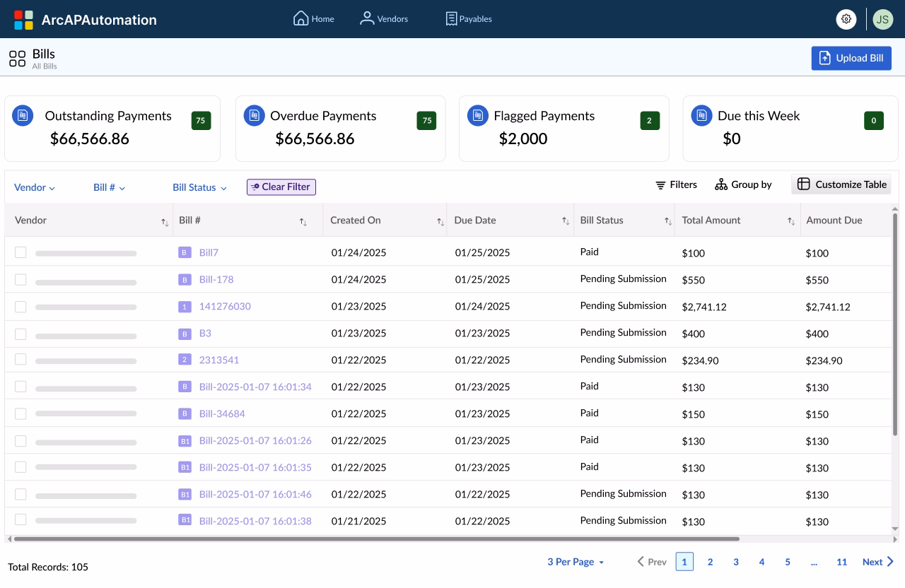Image resolution: width=905 pixels, height=588 pixels.
Task: Click the ArcAPAutomation logo icon
Action: [23, 20]
